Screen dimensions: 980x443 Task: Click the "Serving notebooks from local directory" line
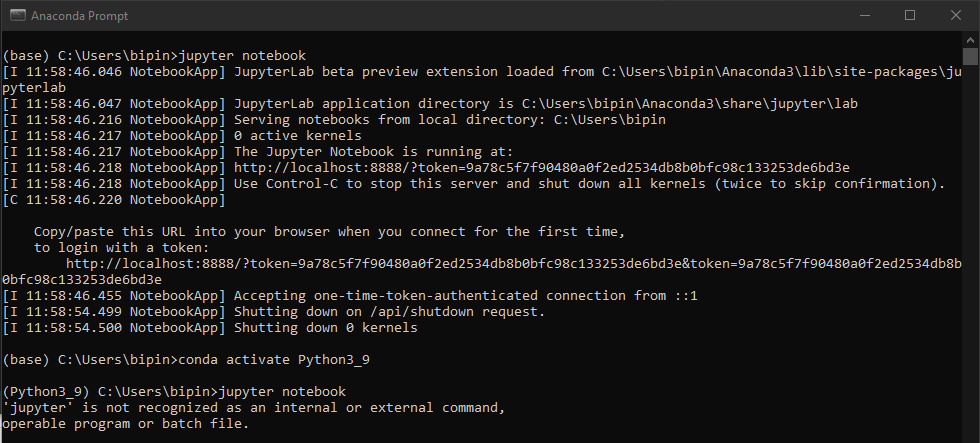coord(334,119)
